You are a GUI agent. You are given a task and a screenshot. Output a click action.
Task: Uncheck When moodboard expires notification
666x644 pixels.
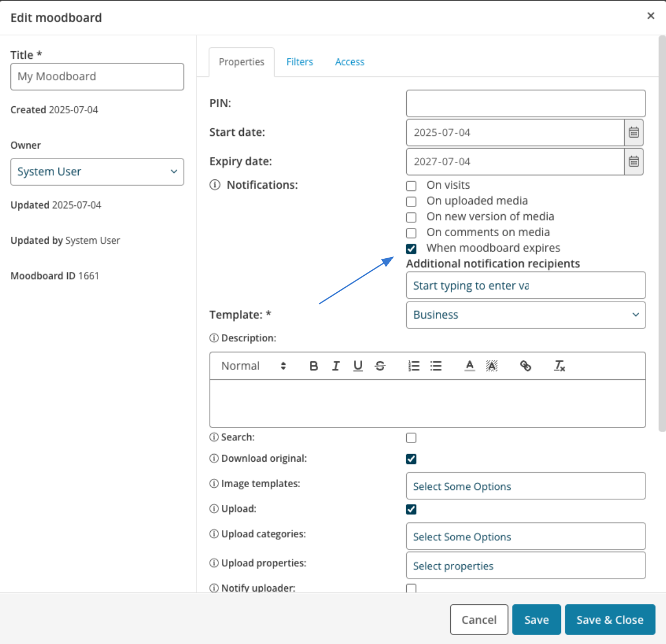[x=411, y=249]
